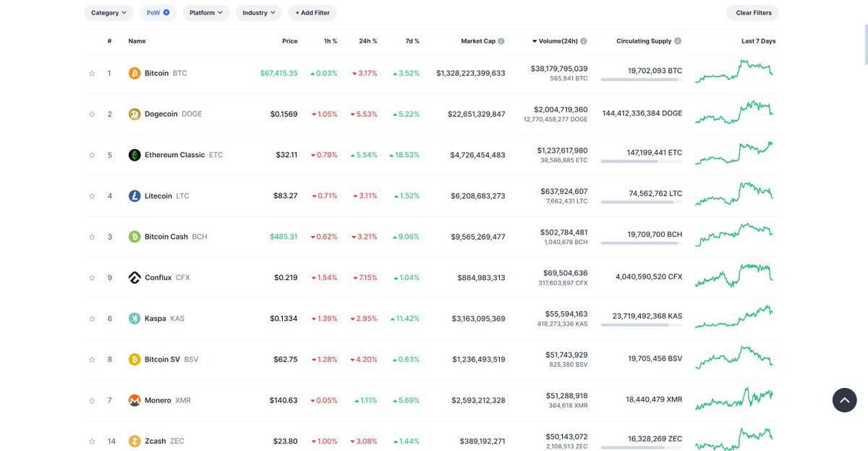Click Bitcoin SV volume $51,743,929

[x=566, y=355]
